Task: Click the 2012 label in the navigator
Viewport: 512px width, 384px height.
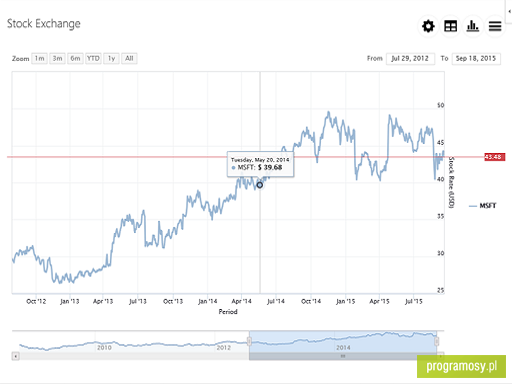Action: [x=223, y=348]
